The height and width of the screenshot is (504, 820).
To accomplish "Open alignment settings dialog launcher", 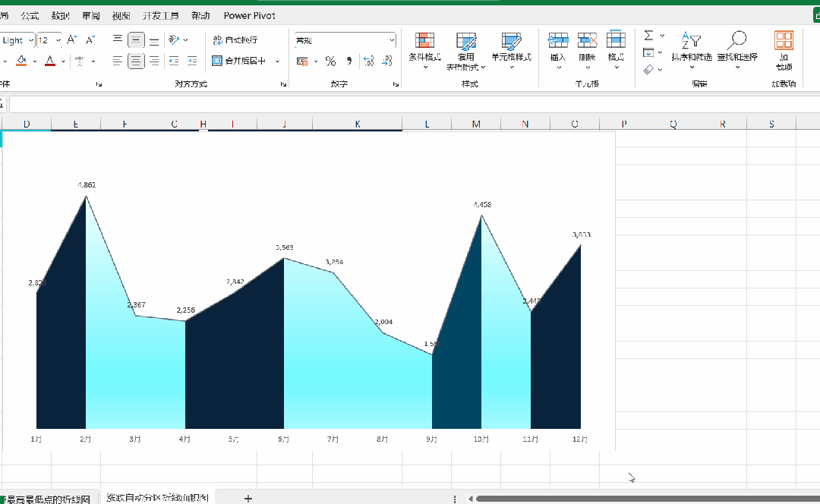I will (x=283, y=83).
